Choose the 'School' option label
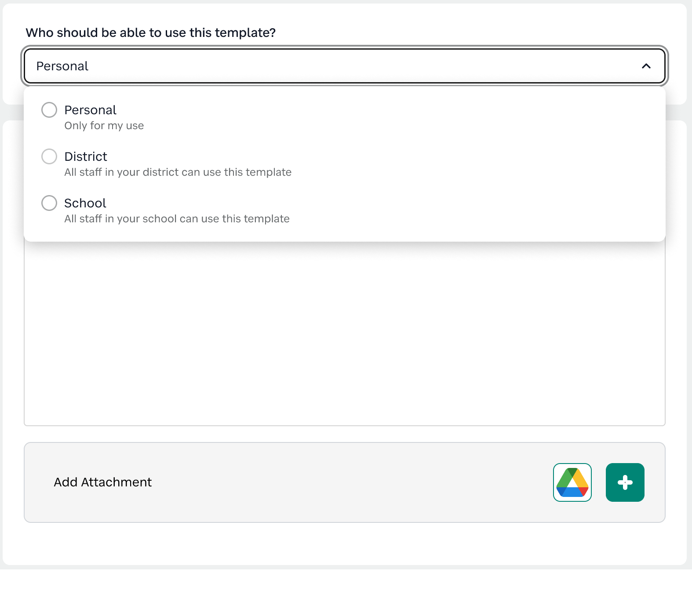This screenshot has height=616, width=692. (85, 203)
